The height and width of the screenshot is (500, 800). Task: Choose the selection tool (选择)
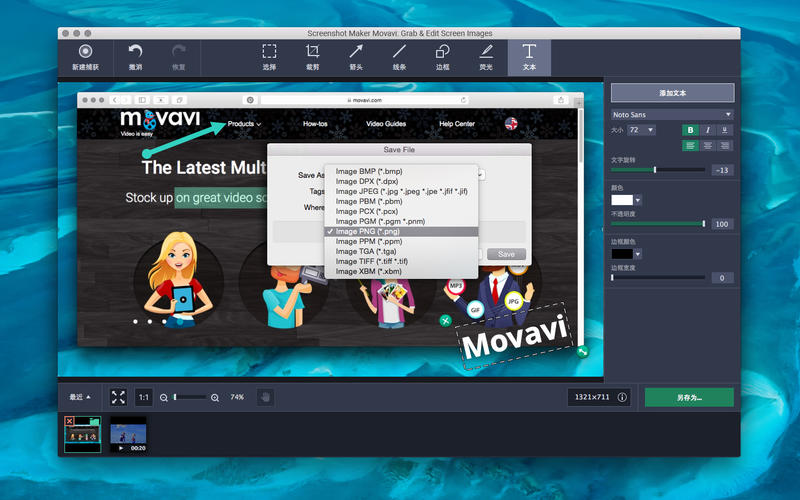[269, 57]
